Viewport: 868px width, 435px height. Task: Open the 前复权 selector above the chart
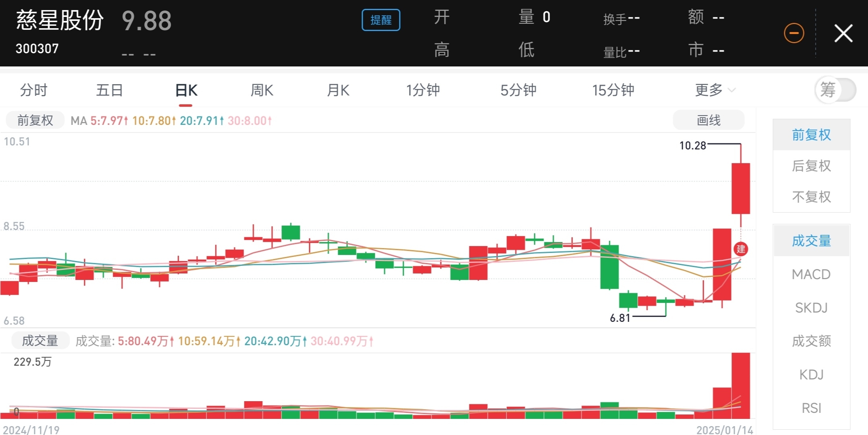point(35,120)
